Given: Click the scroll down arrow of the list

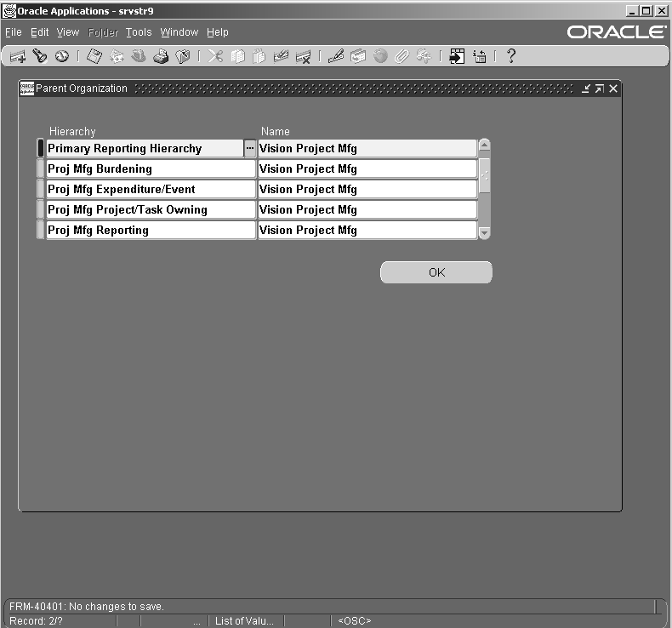Looking at the screenshot, I should pyautogui.click(x=484, y=233).
